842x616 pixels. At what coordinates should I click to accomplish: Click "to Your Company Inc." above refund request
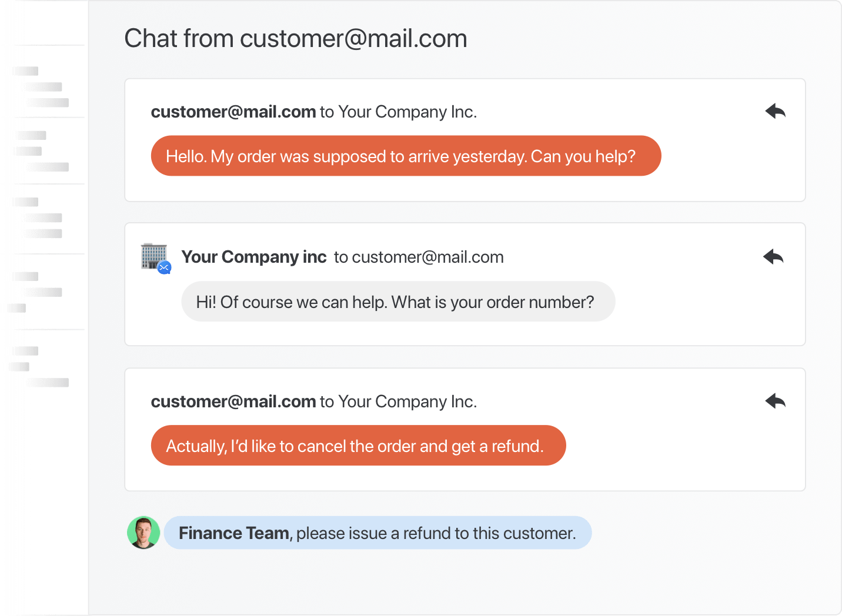click(398, 401)
